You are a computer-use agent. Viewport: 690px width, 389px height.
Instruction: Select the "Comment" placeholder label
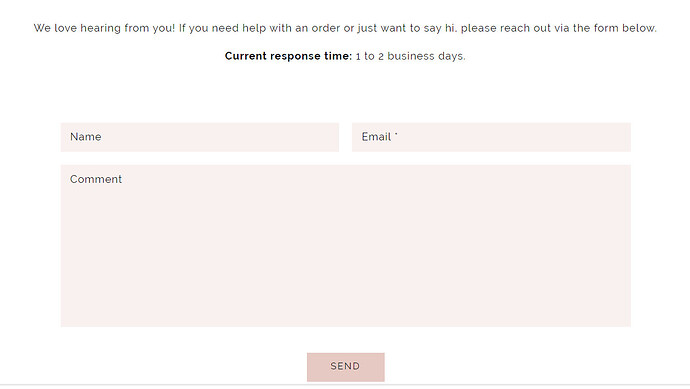pyautogui.click(x=96, y=179)
